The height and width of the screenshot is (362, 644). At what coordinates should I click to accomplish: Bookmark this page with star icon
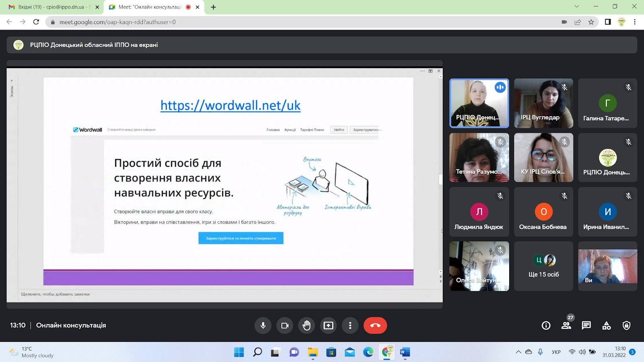(591, 22)
